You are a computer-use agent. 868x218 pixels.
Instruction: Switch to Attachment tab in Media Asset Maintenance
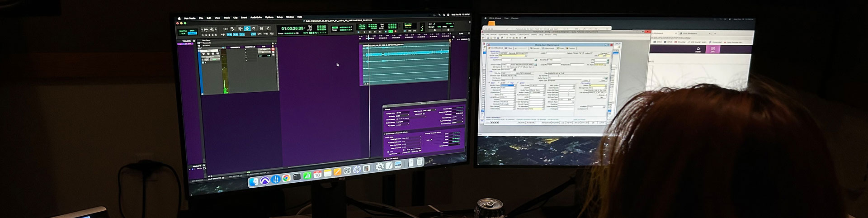pyautogui.click(x=548, y=48)
